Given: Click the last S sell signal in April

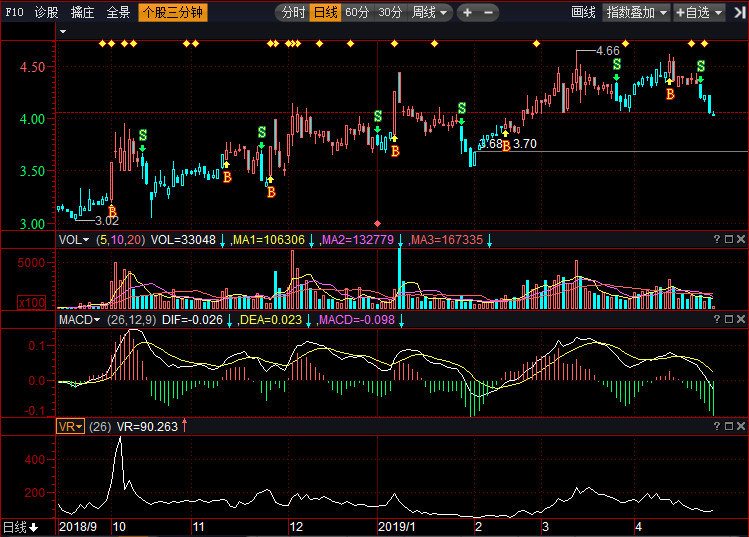Looking at the screenshot, I should (x=701, y=66).
